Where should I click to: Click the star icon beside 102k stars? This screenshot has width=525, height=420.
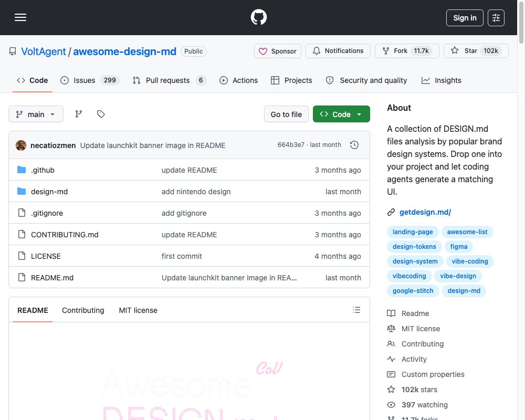pyautogui.click(x=391, y=390)
